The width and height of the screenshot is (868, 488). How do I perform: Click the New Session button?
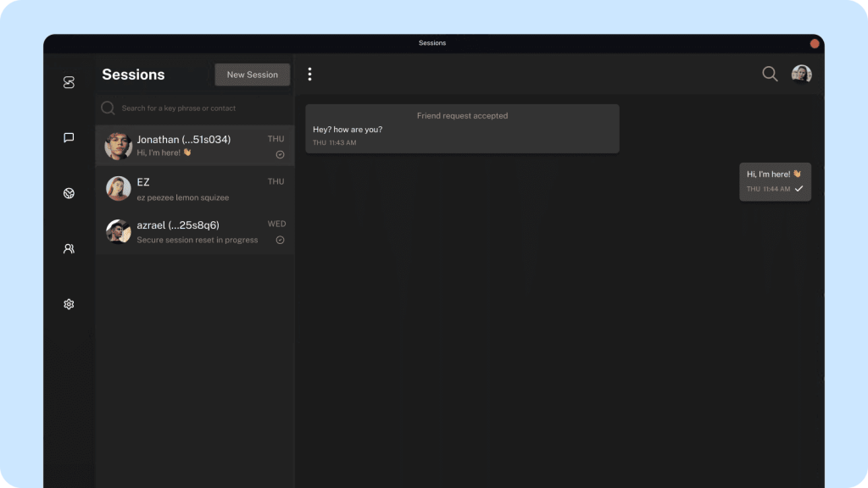coord(252,75)
